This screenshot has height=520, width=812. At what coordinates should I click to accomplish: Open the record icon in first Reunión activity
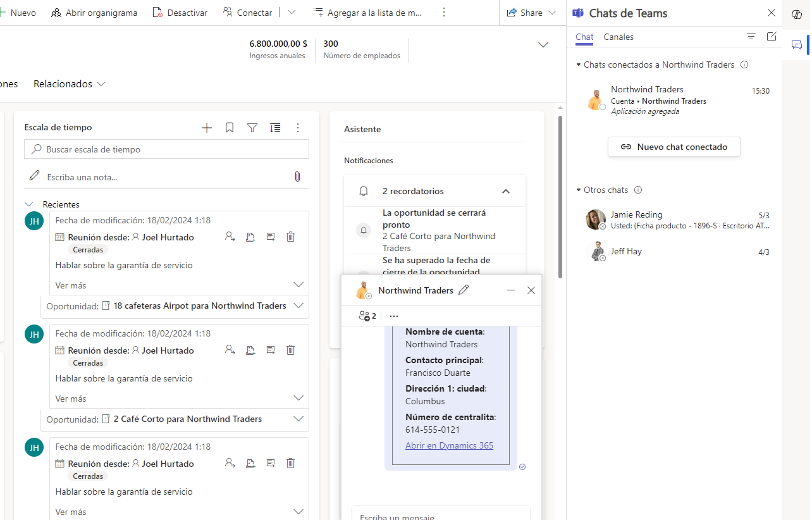point(250,237)
